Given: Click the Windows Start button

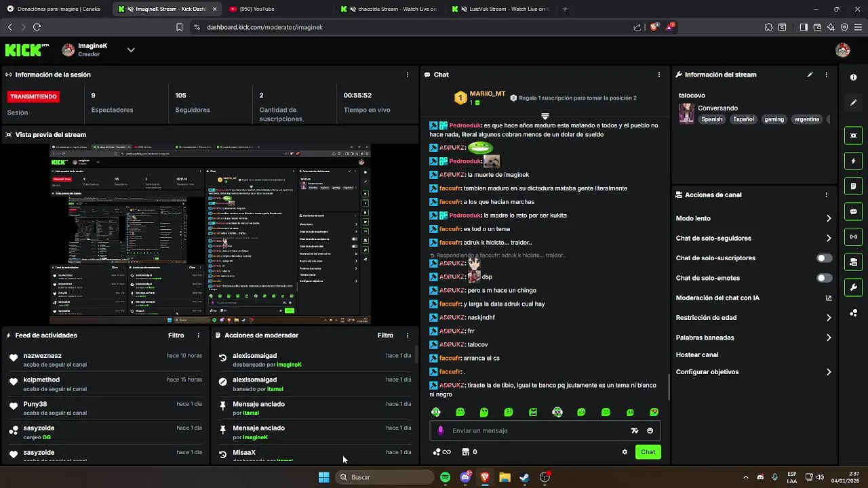Looking at the screenshot, I should click(x=324, y=477).
